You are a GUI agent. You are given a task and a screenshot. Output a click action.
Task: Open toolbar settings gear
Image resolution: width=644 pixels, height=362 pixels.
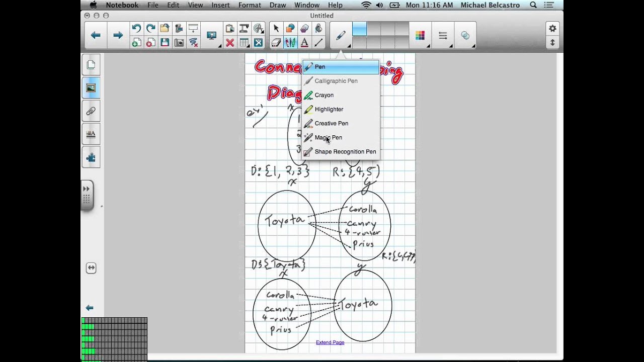click(552, 29)
